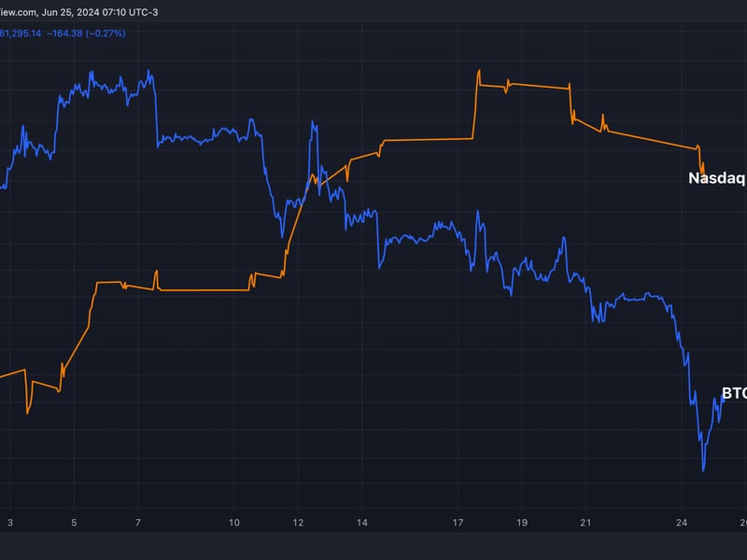Click the orange Nasdaq line's highest peak
This screenshot has height=560, width=747.
tap(478, 71)
